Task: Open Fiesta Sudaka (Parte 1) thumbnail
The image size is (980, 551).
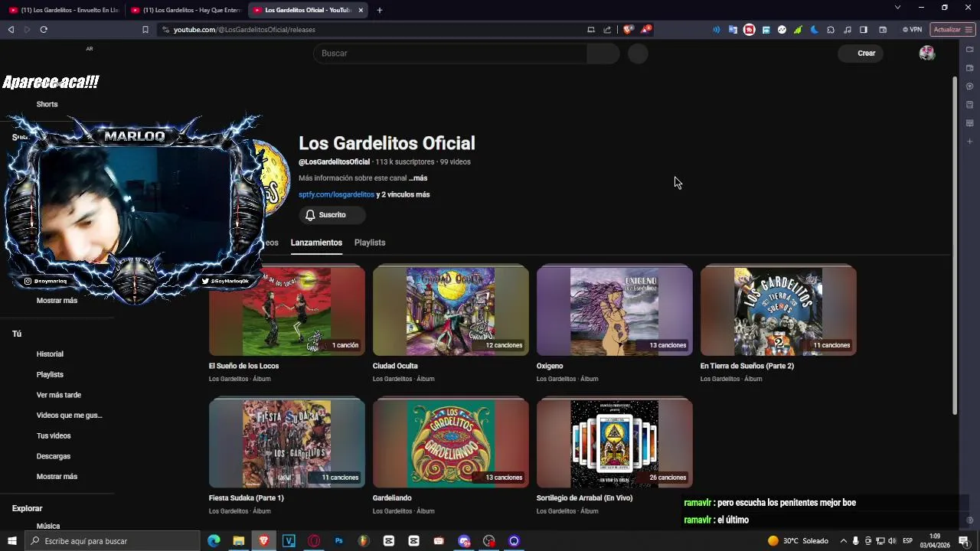Action: 287,444
